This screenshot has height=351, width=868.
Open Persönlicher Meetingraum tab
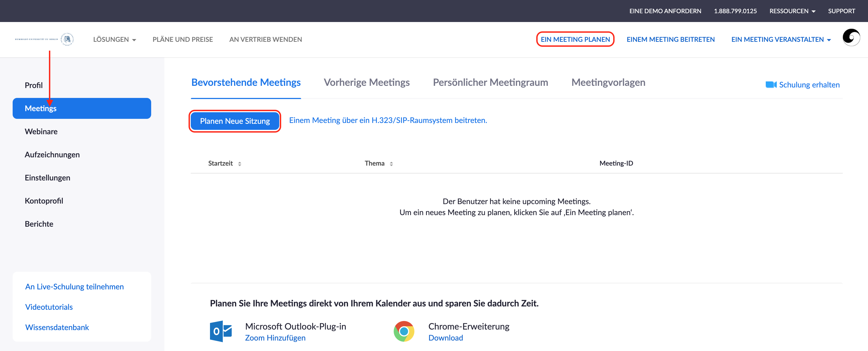tap(490, 83)
